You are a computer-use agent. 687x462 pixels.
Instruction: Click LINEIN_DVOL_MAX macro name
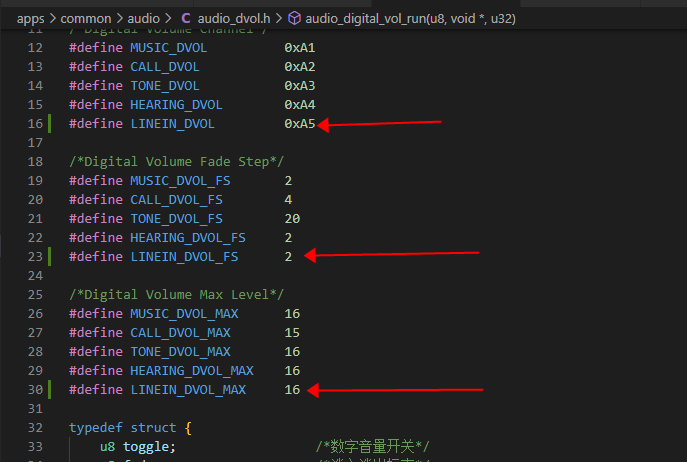click(188, 390)
